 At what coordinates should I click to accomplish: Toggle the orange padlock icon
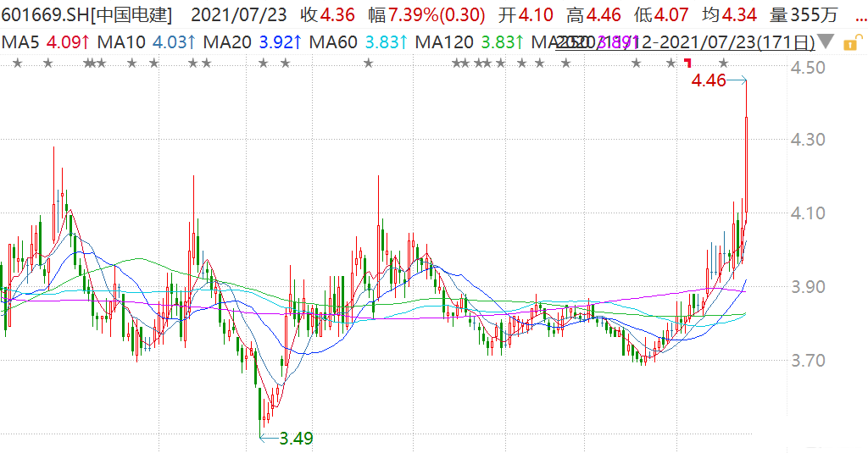(x=853, y=42)
